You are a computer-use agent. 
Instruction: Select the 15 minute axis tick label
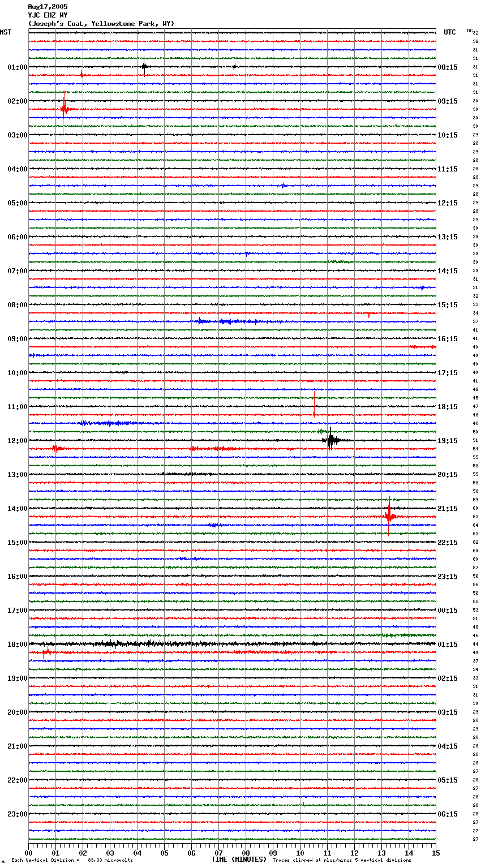[436, 853]
